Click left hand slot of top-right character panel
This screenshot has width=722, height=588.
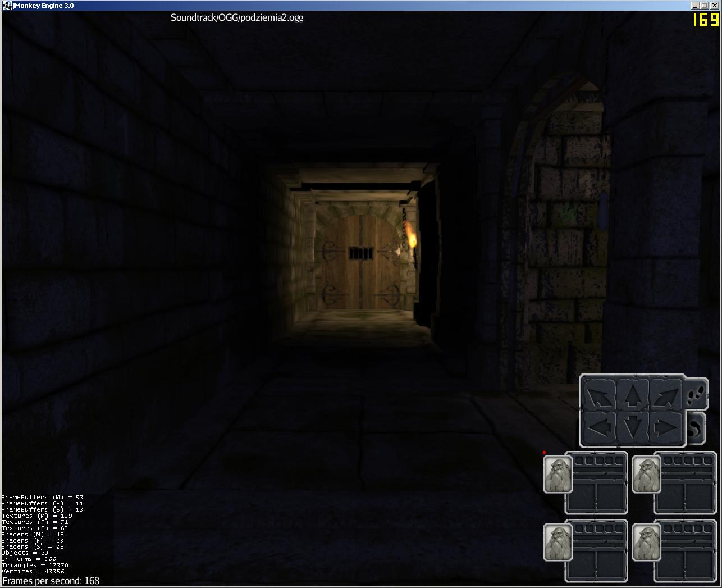tap(672, 496)
